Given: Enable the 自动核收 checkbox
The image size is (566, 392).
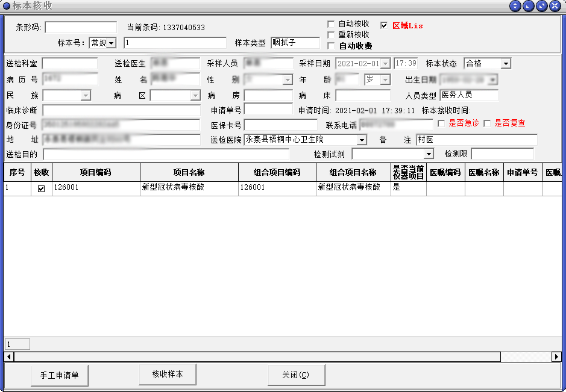Looking at the screenshot, I should (x=331, y=24).
